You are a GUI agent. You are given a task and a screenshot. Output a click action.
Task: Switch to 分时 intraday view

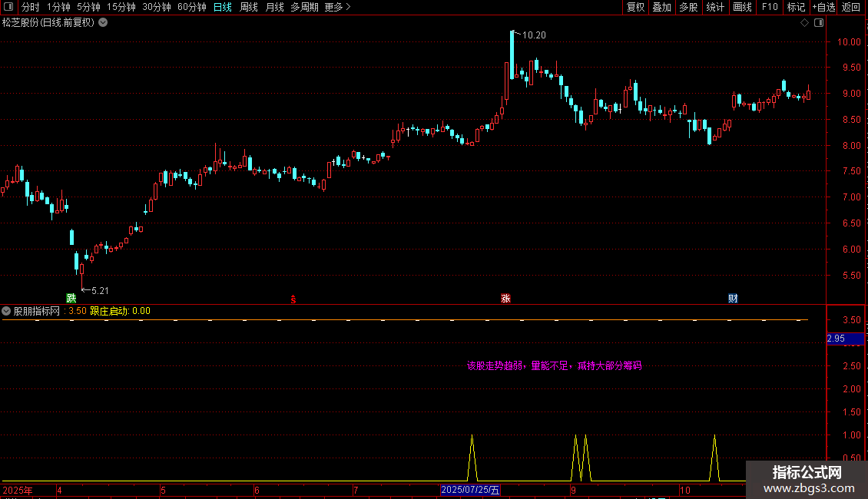point(31,7)
